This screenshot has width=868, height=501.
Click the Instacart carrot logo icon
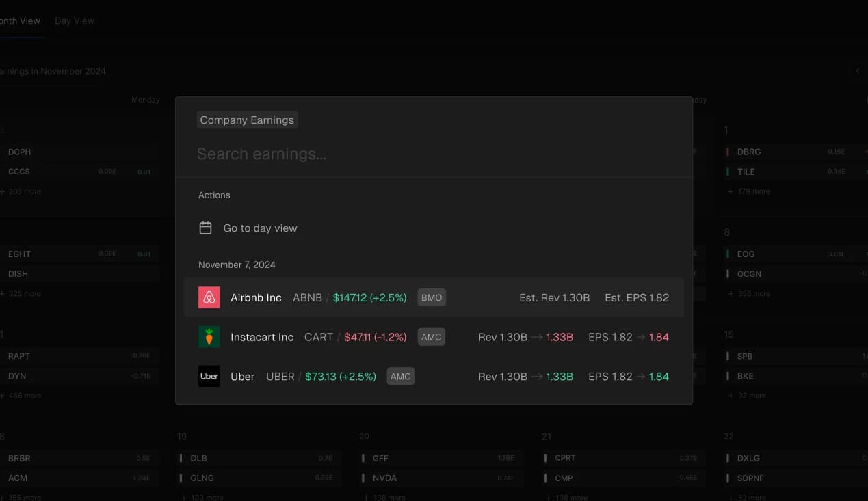pos(209,337)
